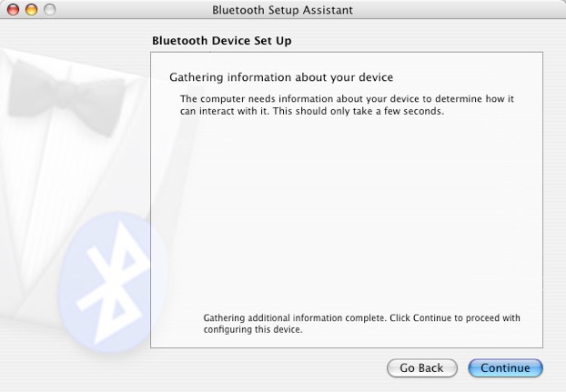Viewport: 566px width, 392px height.
Task: Click the Gathering additional information complete message
Action: click(361, 324)
